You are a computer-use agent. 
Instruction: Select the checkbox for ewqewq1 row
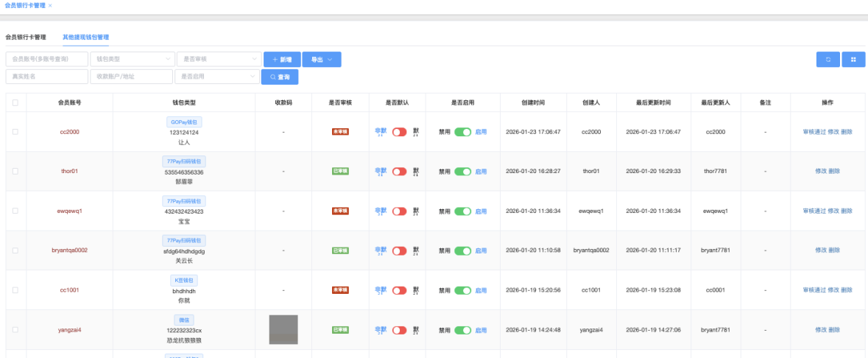pyautogui.click(x=15, y=211)
